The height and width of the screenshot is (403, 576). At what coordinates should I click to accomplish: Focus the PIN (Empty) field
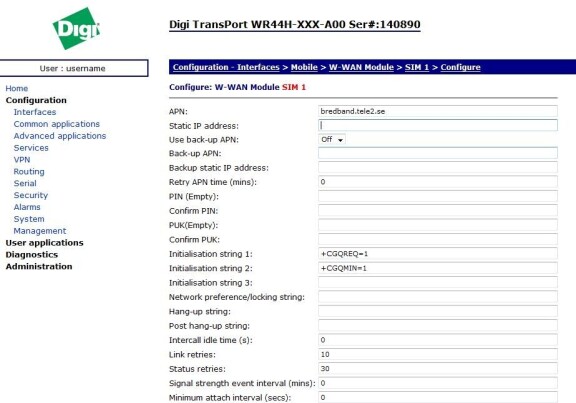438,196
